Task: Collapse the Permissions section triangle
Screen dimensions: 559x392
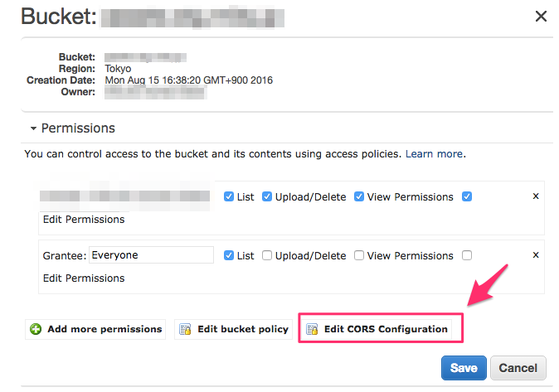Action: (x=33, y=128)
